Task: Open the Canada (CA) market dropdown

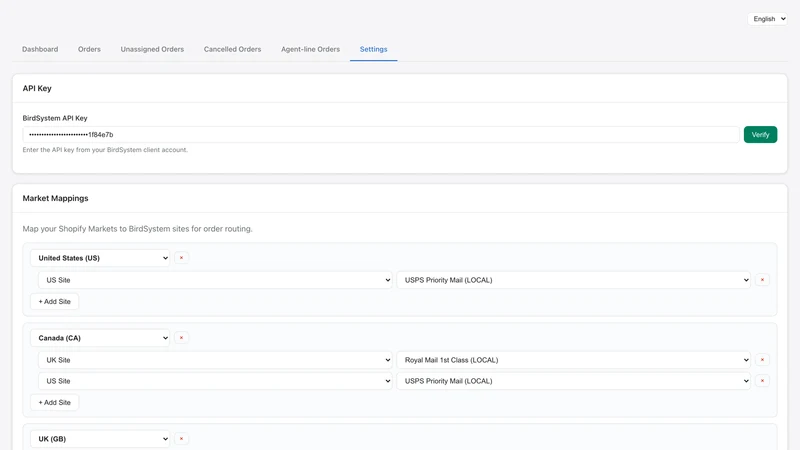Action: coord(100,338)
